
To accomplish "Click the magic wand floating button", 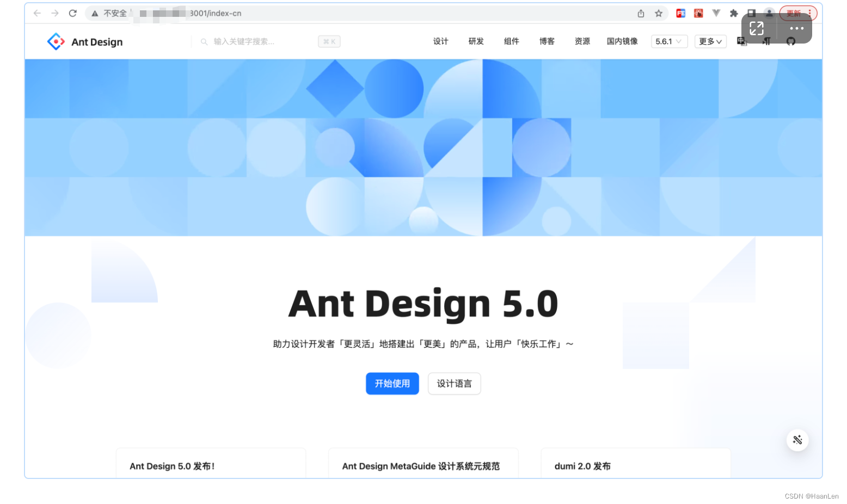I will tap(797, 440).
